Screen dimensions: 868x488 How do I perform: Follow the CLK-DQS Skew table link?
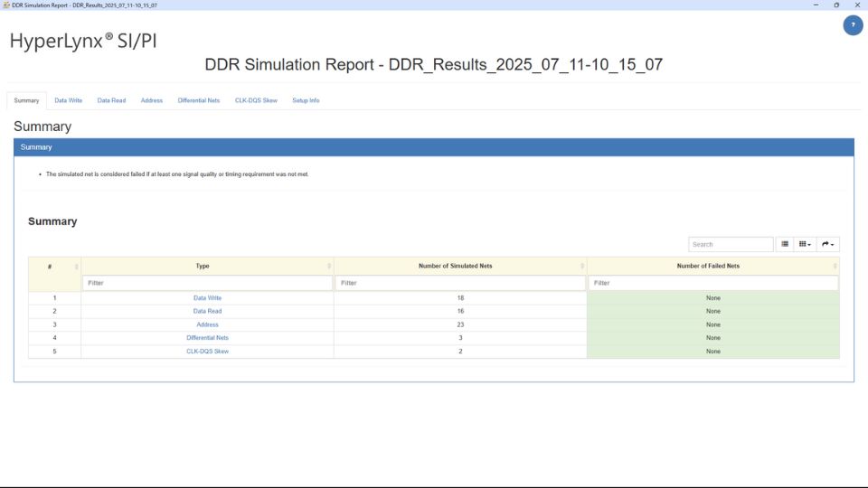(x=207, y=351)
